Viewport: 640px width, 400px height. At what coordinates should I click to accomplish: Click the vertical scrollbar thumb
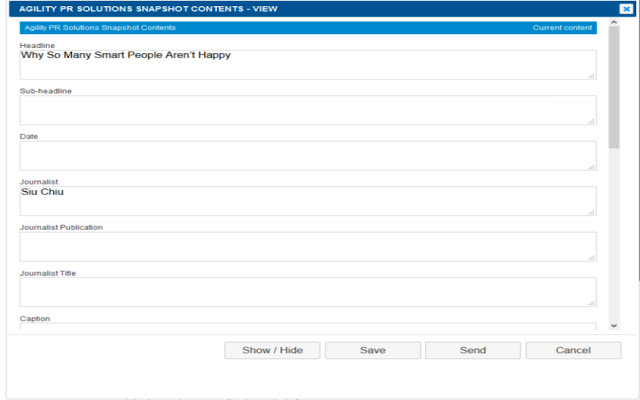[613, 88]
